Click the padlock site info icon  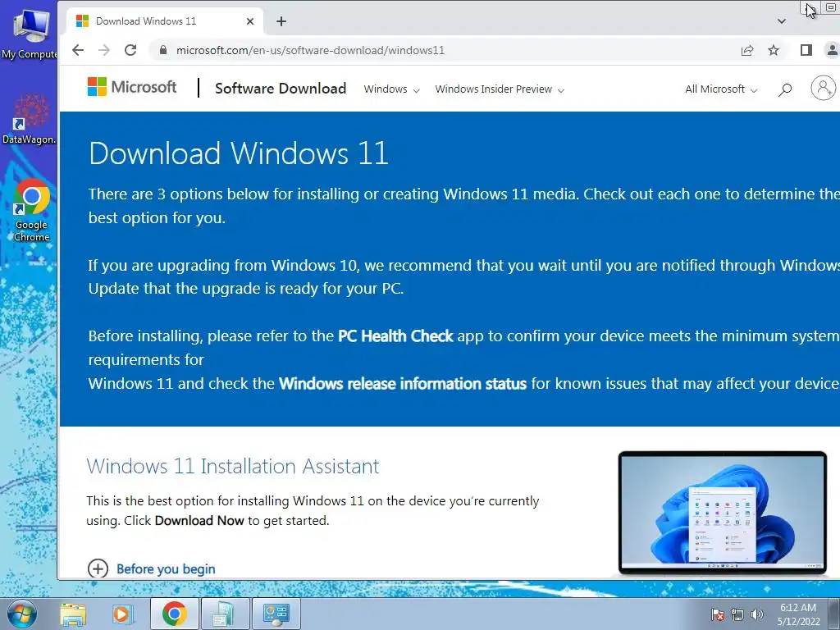point(163,50)
